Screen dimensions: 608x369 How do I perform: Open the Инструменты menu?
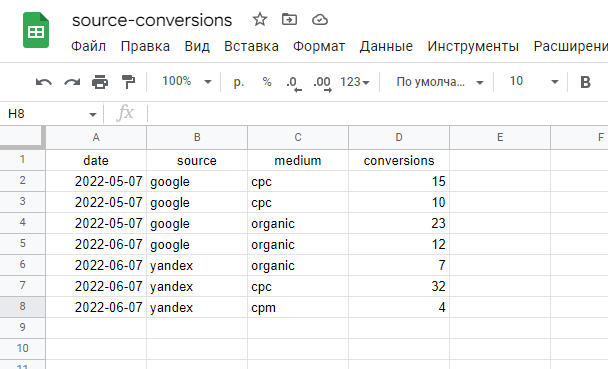coord(473,46)
